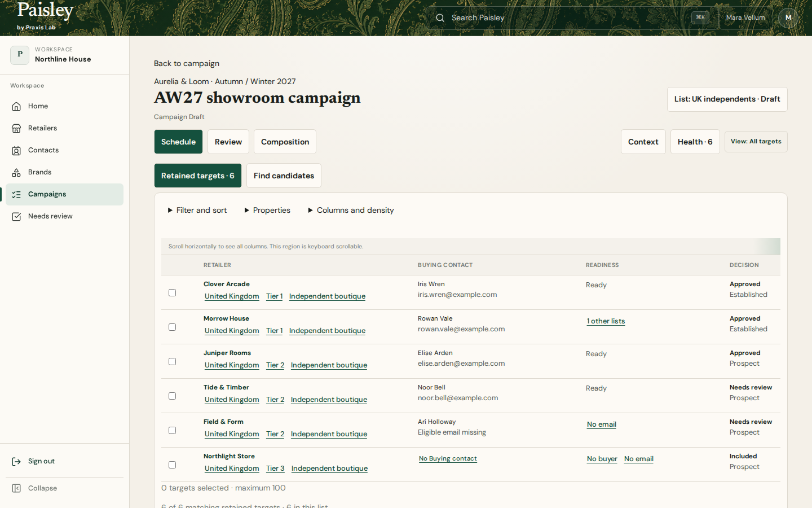Click the No Buying contact link
This screenshot has height=508, width=812.
point(448,459)
